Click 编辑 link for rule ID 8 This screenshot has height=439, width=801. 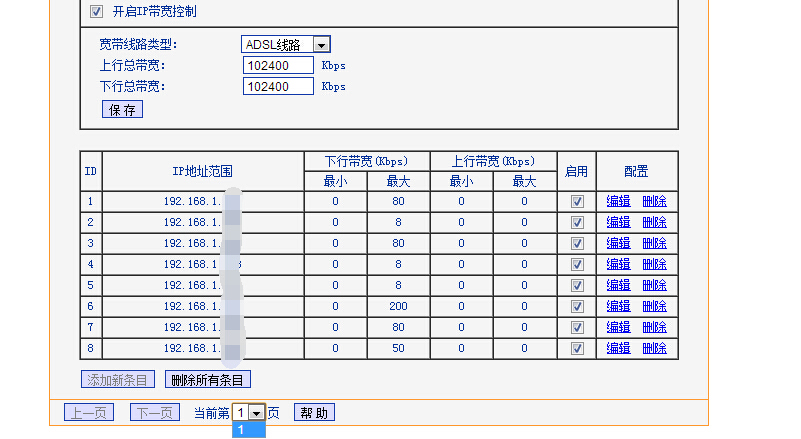click(x=618, y=348)
